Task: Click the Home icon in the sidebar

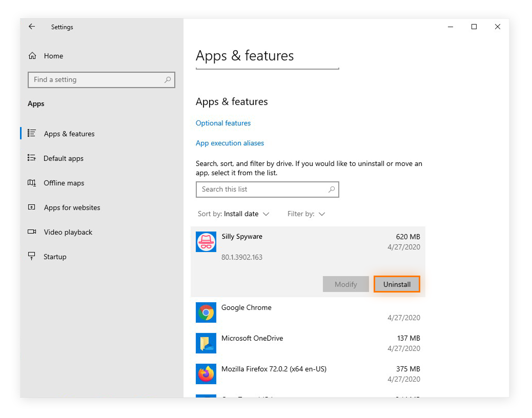Action: click(32, 56)
